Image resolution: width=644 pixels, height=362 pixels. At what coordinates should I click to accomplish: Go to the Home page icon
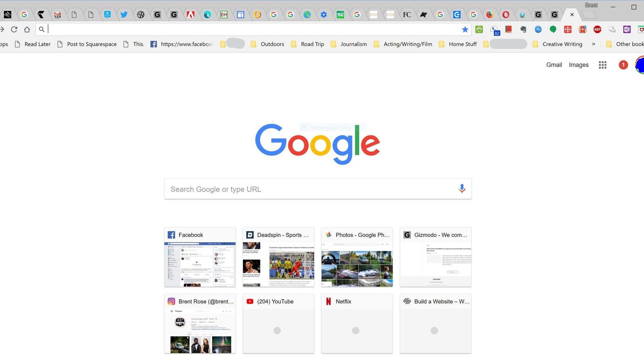click(27, 29)
